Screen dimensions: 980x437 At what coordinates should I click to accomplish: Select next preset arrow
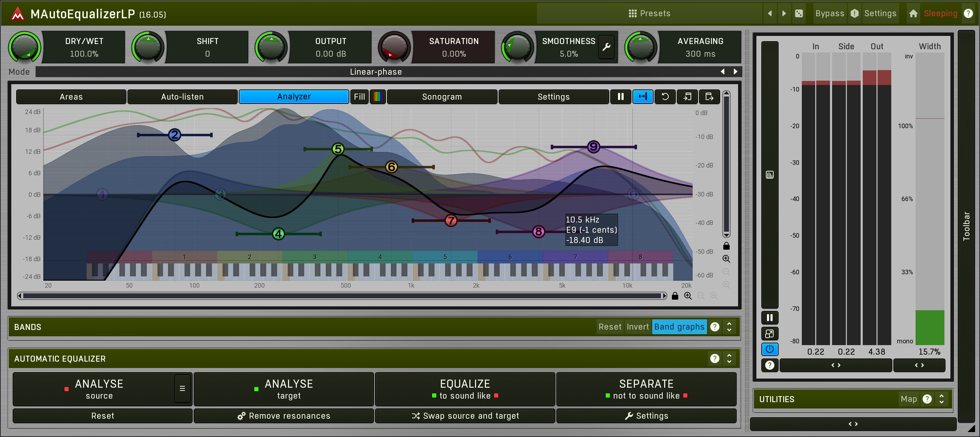784,14
